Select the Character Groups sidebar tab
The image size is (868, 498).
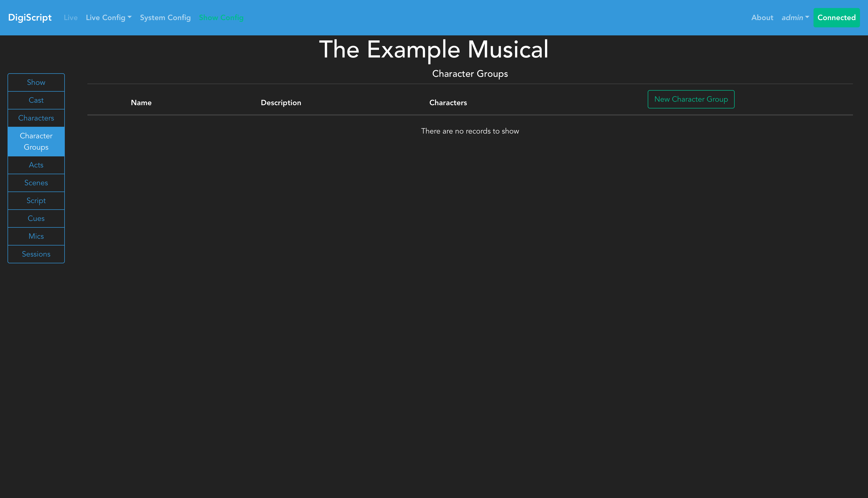point(36,141)
